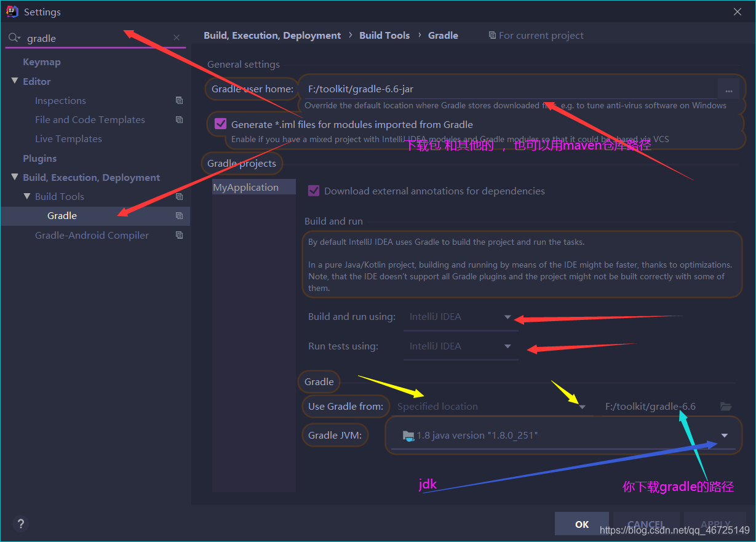Open folder browser for Gradle location path
The width and height of the screenshot is (756, 542).
pos(726,407)
